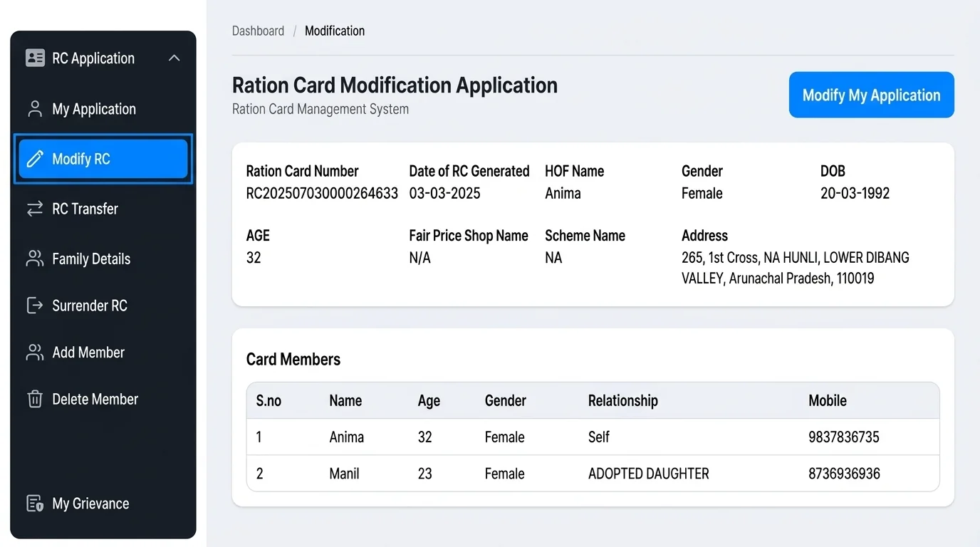Click the My Grievance document icon
Screen dimensions: 980x547
click(x=35, y=504)
